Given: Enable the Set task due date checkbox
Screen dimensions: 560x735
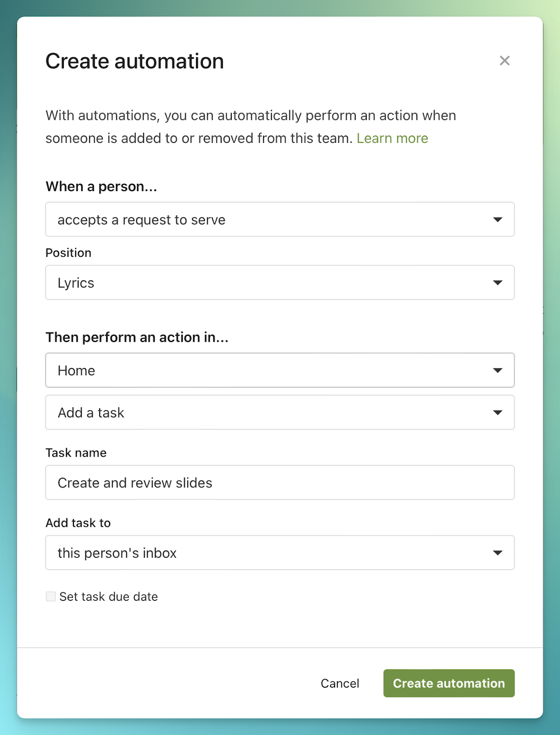Looking at the screenshot, I should pyautogui.click(x=51, y=596).
